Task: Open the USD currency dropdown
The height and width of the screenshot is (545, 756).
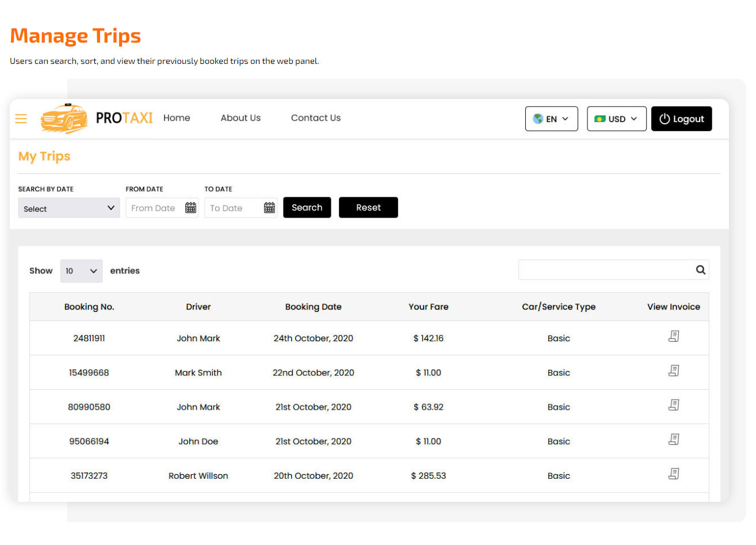Action: point(616,119)
